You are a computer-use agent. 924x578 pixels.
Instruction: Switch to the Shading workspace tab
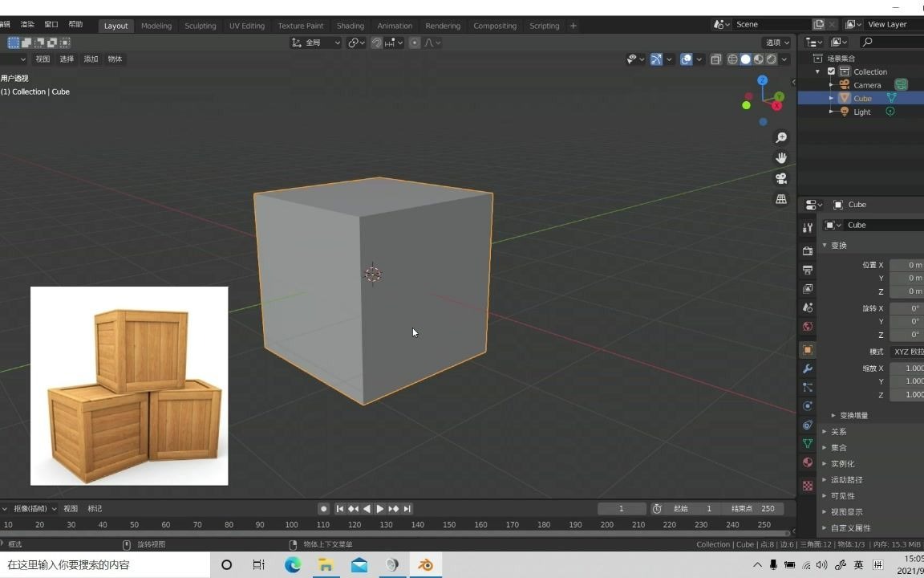[x=351, y=25]
